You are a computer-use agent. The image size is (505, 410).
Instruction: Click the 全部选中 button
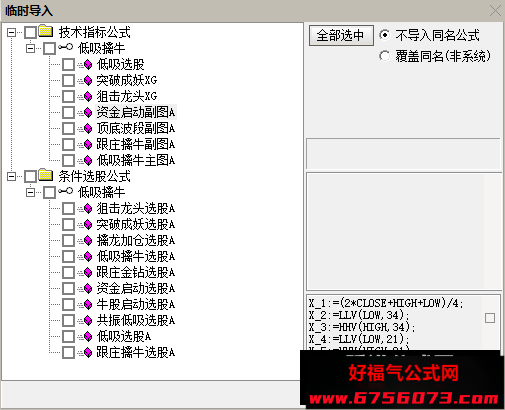point(341,35)
